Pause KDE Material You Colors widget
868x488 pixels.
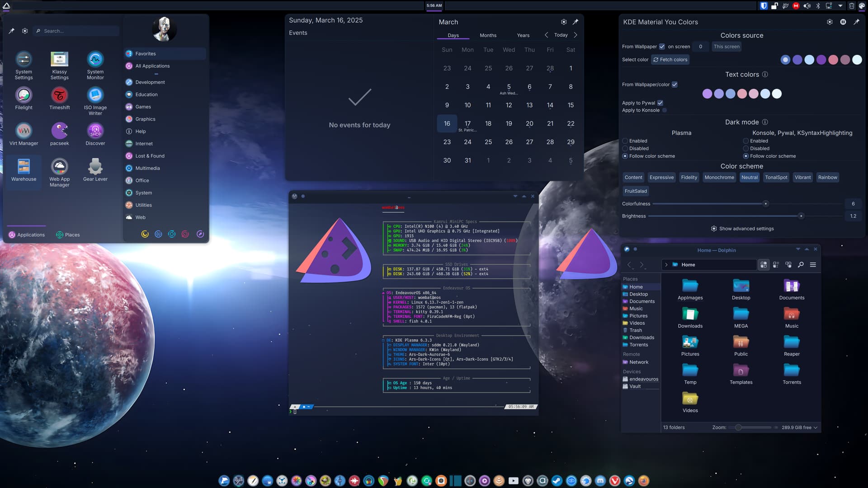[843, 22]
